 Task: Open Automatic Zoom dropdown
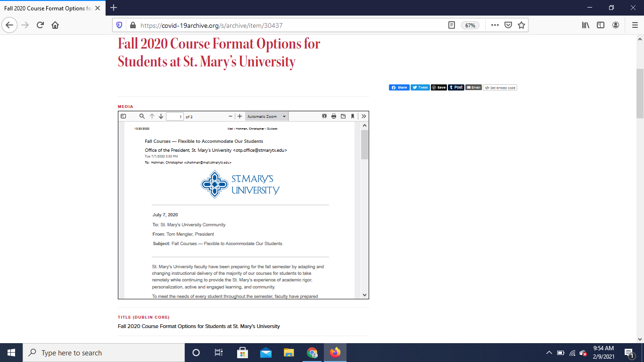tap(266, 116)
